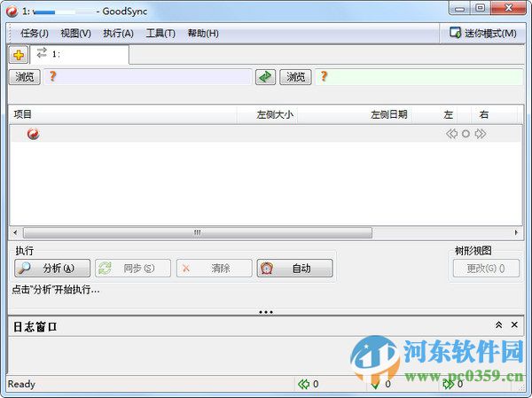Open the 视图(V) menu
The height and width of the screenshot is (398, 532).
point(75,34)
